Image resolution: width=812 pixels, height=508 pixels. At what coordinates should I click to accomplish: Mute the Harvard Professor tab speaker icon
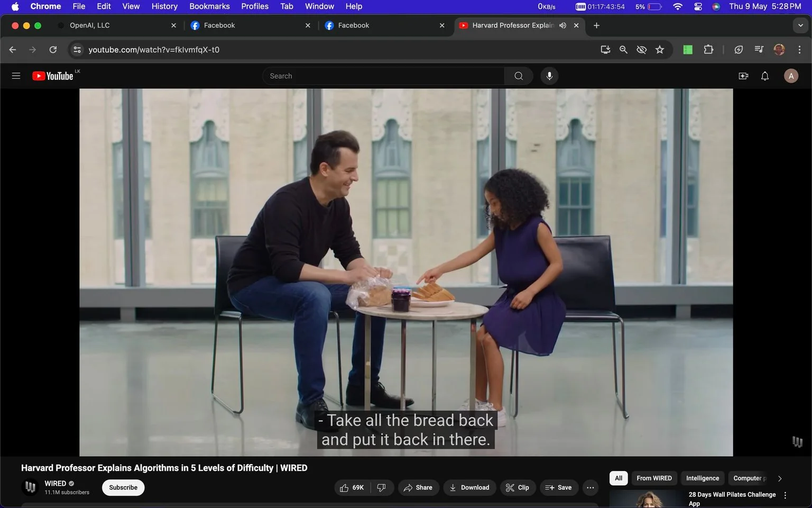click(563, 25)
